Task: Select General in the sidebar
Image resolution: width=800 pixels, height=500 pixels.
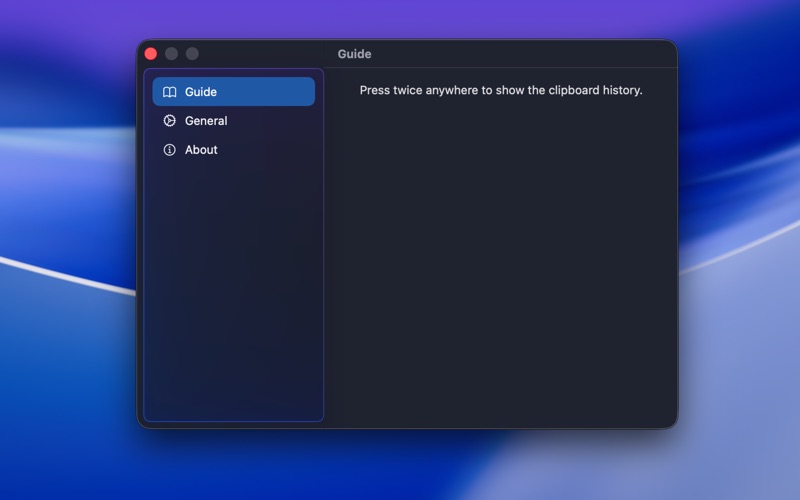Action: [x=234, y=121]
